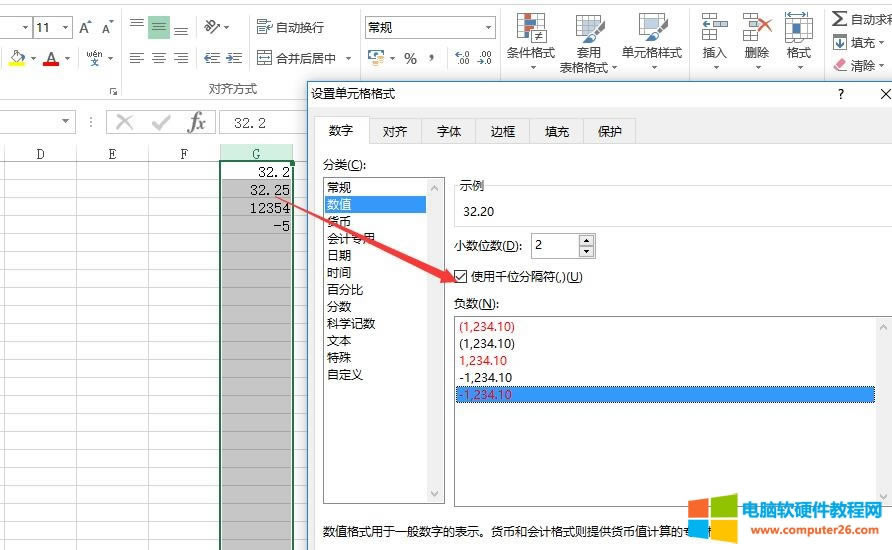
Task: Select the black -1,234.10 negative format
Action: (x=485, y=377)
